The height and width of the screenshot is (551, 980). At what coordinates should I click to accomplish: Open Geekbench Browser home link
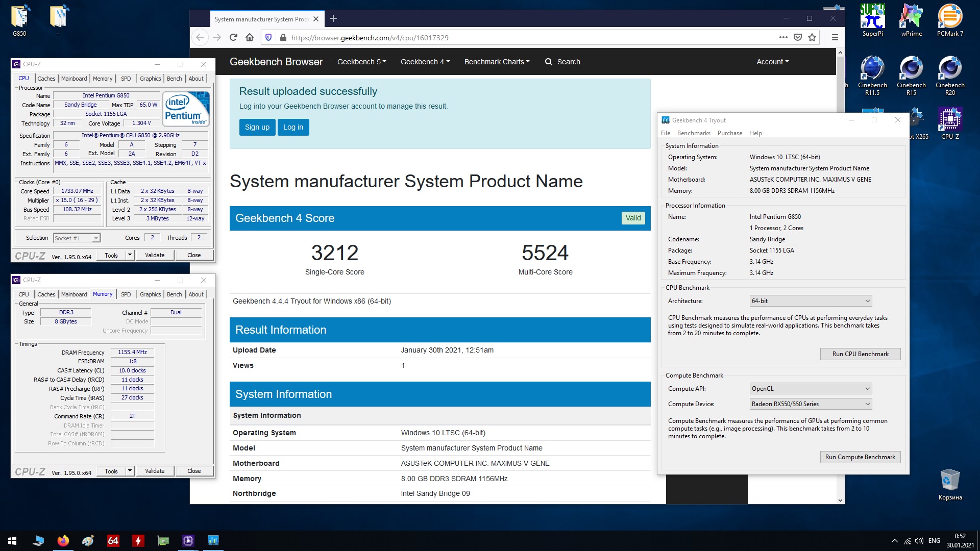(276, 62)
